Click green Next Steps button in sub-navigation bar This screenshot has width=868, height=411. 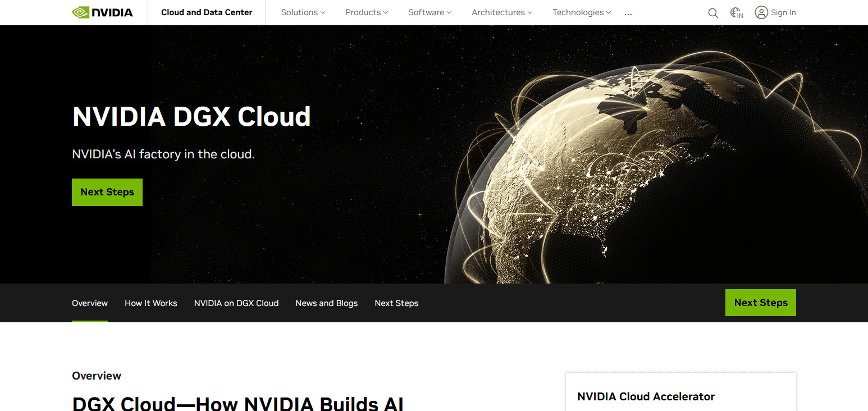[761, 303]
